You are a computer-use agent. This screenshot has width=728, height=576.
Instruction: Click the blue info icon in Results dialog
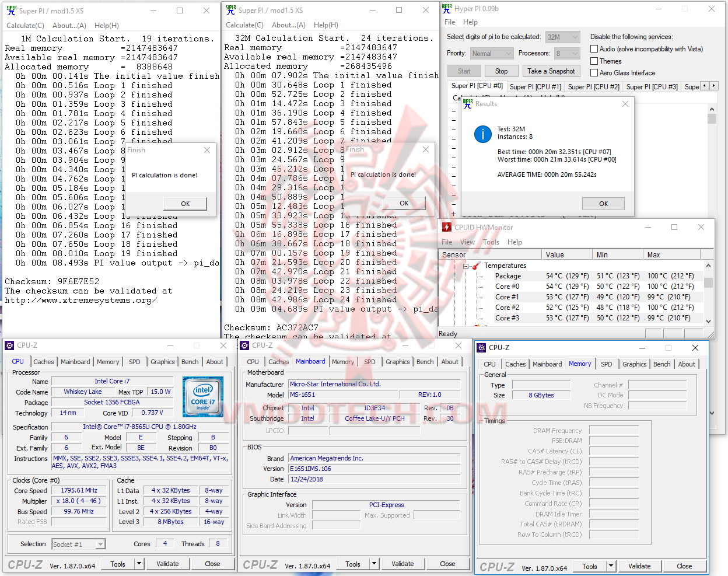point(483,134)
